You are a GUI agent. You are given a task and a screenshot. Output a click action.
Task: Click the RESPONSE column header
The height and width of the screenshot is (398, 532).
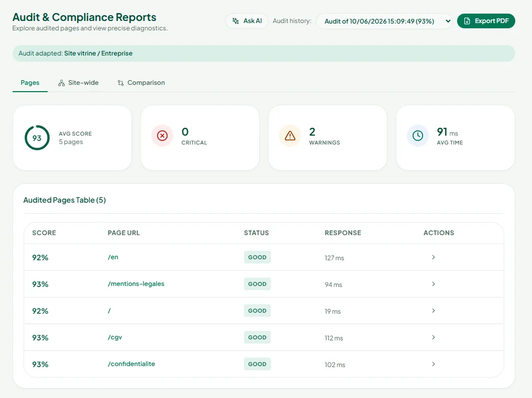click(343, 233)
